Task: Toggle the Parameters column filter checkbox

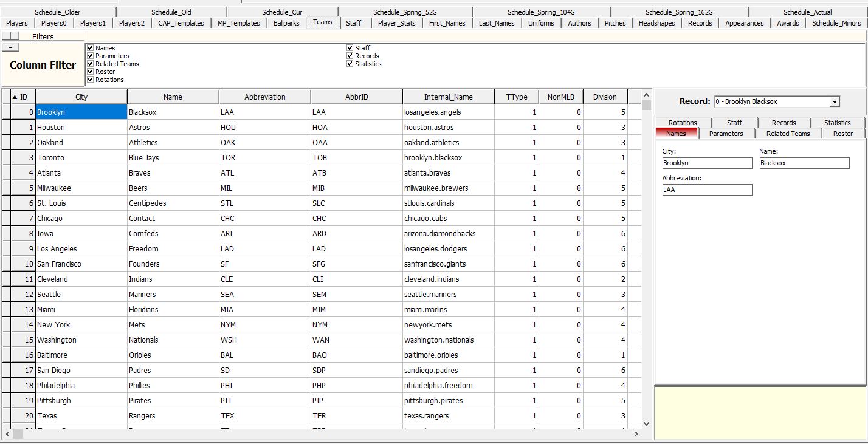Action: [90, 56]
